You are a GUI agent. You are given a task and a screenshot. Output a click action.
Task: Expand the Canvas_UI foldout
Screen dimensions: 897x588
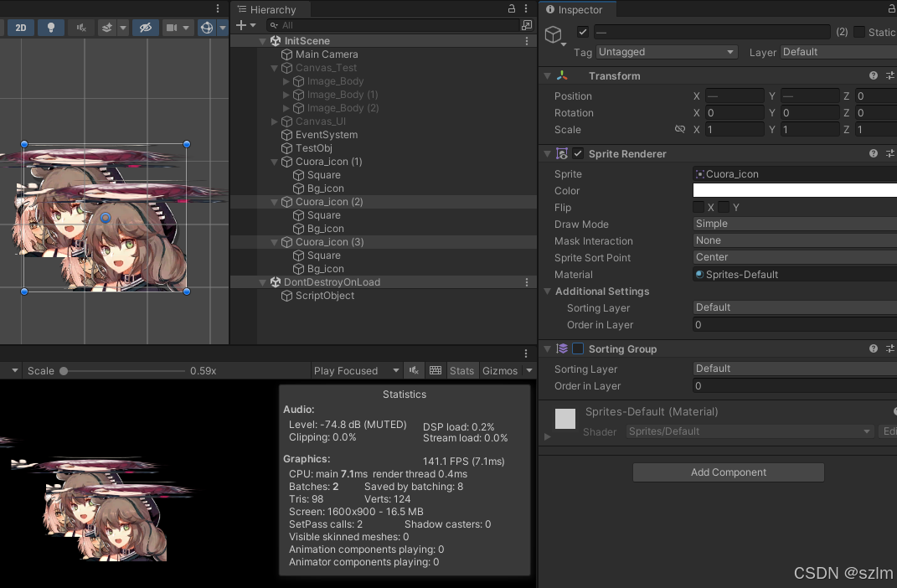[x=274, y=121]
